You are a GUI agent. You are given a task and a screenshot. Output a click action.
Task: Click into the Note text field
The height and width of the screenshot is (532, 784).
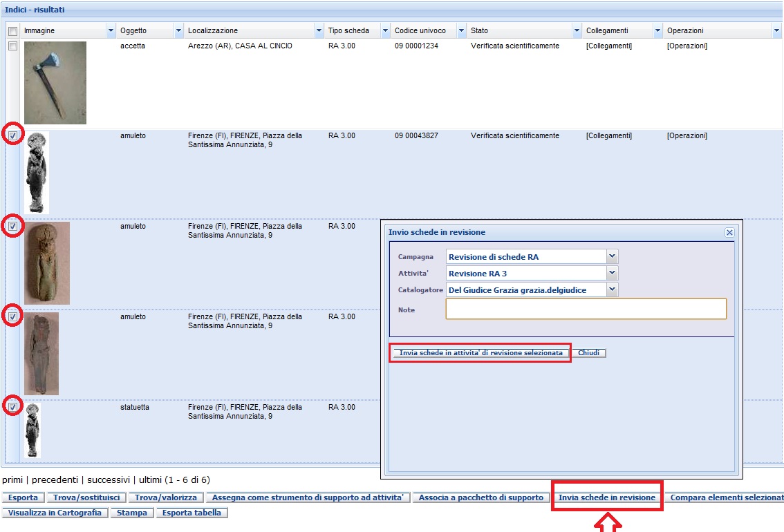point(586,310)
